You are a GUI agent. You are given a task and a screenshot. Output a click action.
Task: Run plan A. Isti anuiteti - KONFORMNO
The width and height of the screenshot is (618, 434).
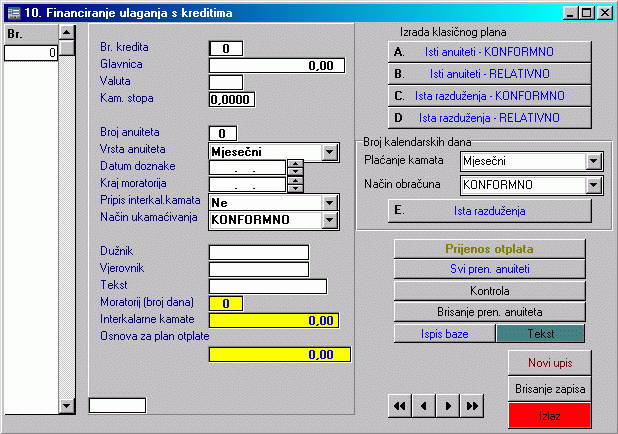click(490, 52)
